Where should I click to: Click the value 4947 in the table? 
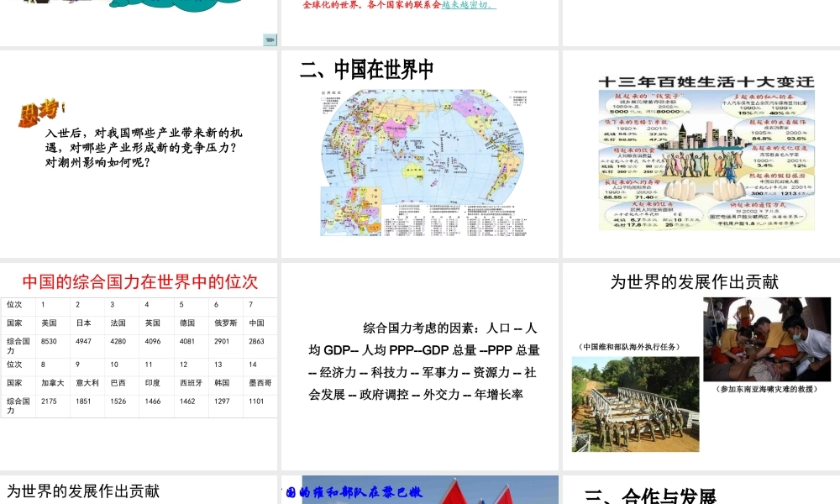coord(83,341)
